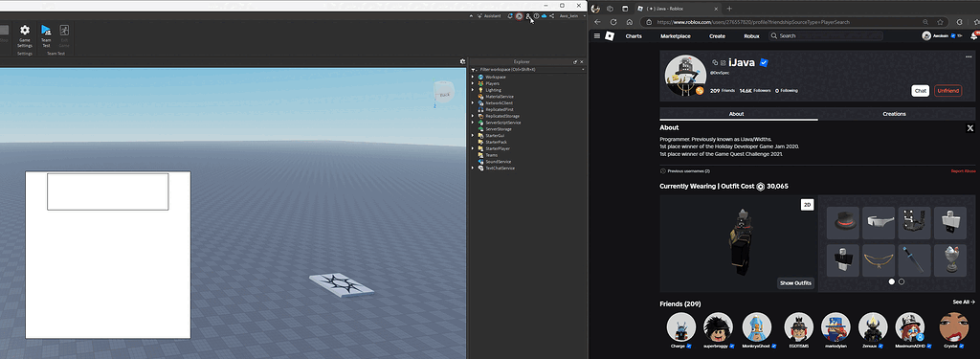Switch to the second page of worn items
The height and width of the screenshot is (359, 980).
click(902, 282)
